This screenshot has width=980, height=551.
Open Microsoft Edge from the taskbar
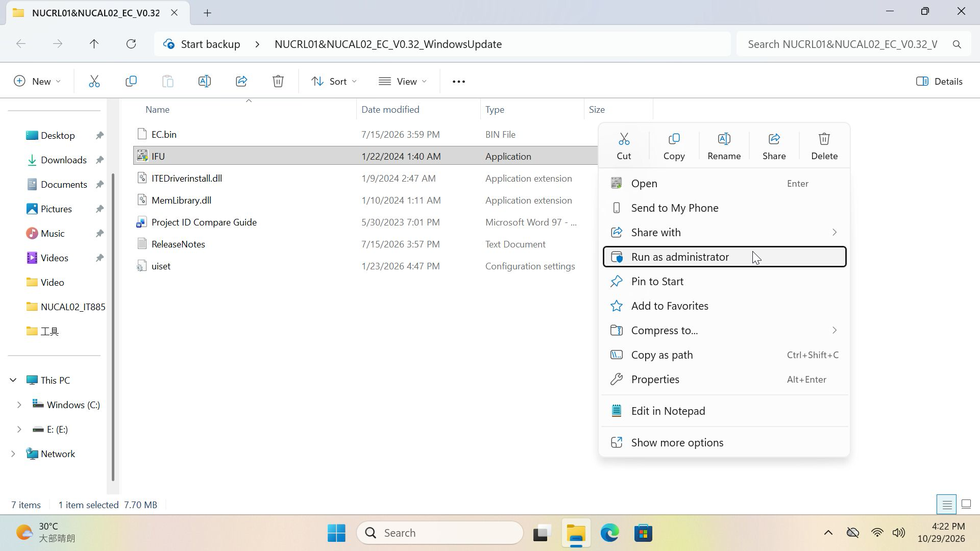click(609, 533)
